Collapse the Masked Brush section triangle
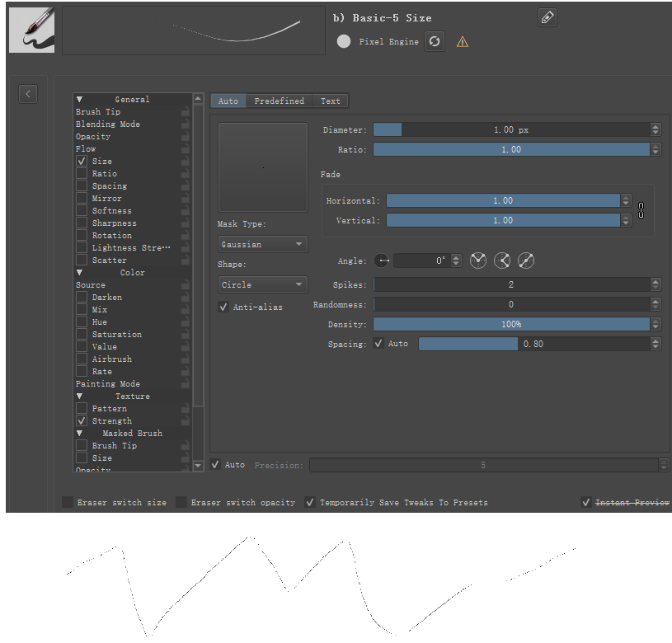Image resolution: width=672 pixels, height=643 pixels. tap(79, 433)
